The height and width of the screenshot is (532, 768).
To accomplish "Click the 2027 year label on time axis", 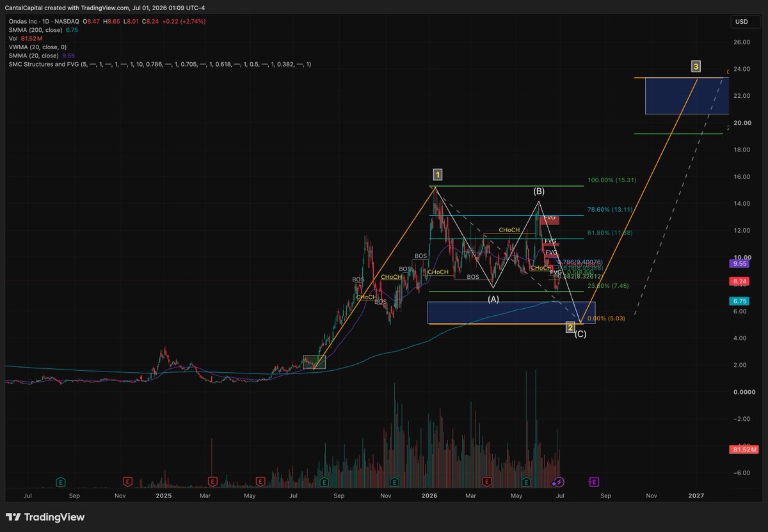I will pyautogui.click(x=696, y=495).
